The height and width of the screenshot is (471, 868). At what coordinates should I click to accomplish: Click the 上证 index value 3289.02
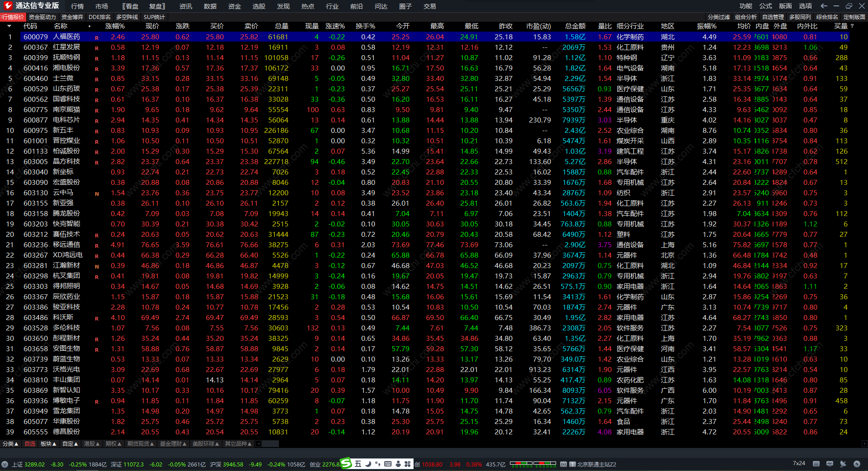coord(34,464)
